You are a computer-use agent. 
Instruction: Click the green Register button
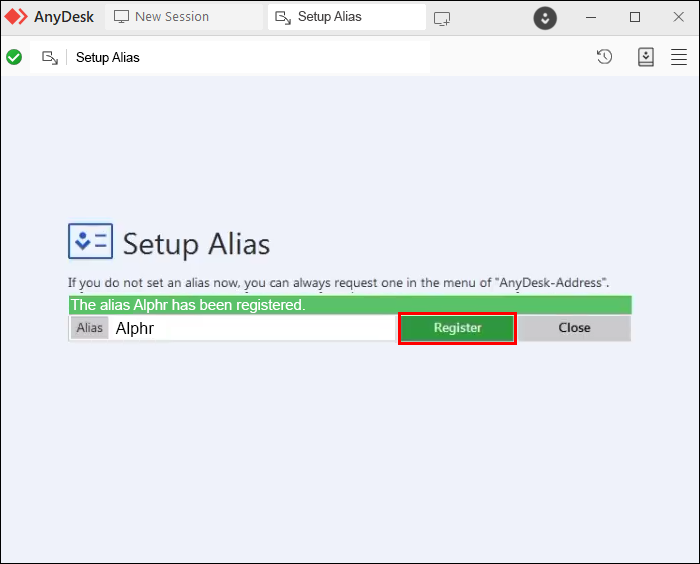[457, 328]
